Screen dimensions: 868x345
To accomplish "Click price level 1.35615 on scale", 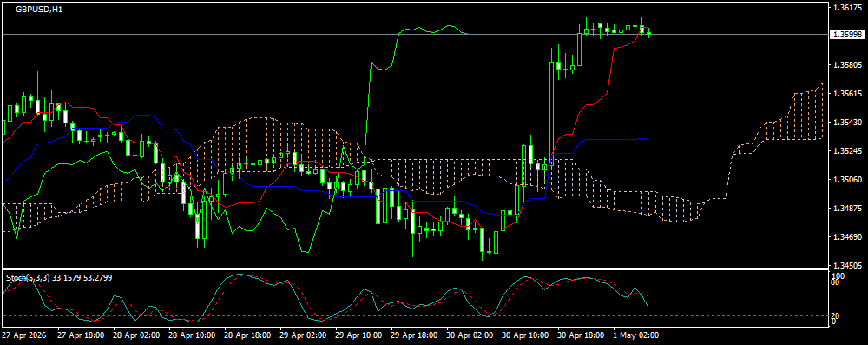I will [847, 94].
